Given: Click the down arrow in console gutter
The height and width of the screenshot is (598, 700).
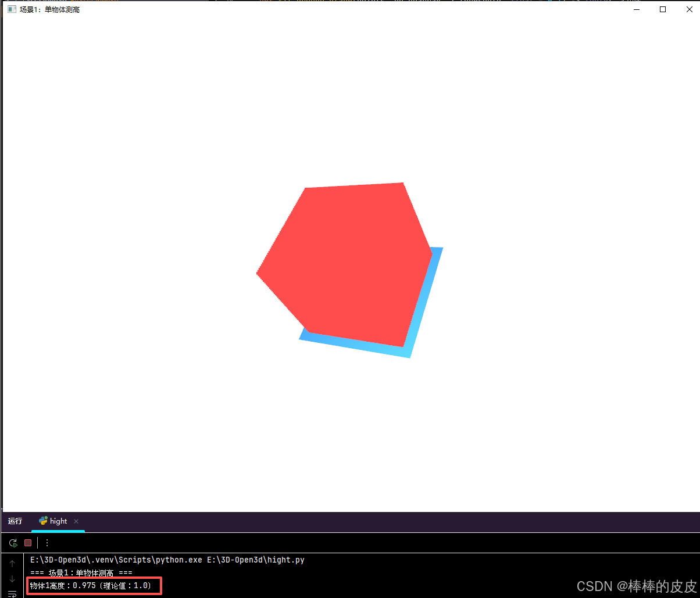Looking at the screenshot, I should tap(12, 579).
